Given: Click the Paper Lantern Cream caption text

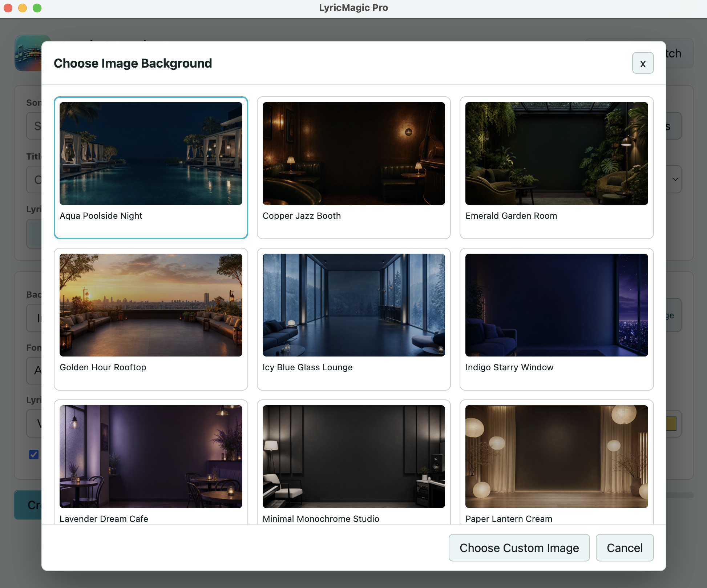Looking at the screenshot, I should coord(509,519).
